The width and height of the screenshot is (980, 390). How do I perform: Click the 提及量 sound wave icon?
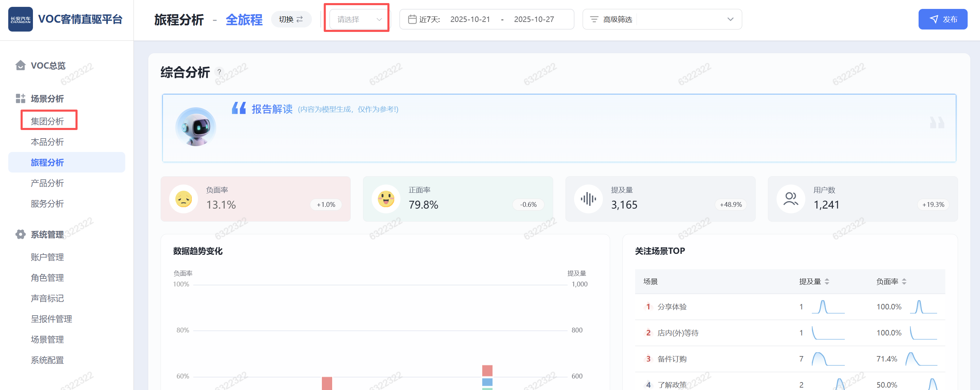(x=588, y=199)
